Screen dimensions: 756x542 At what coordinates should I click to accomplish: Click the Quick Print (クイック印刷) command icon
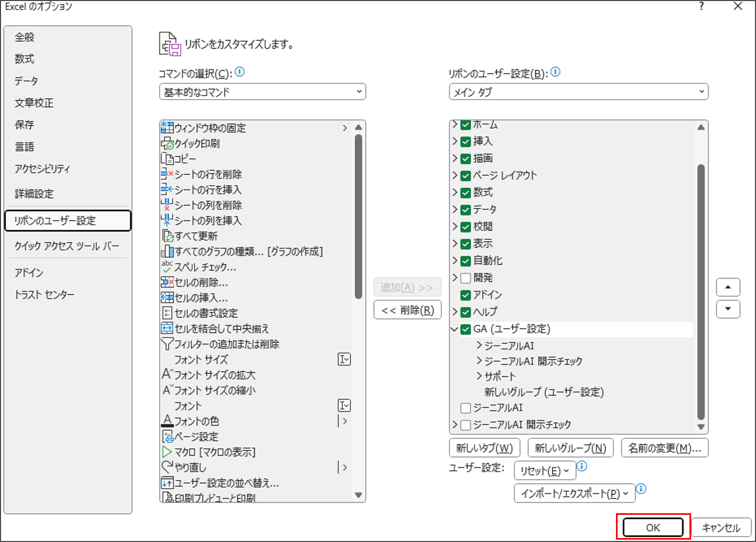(x=167, y=144)
